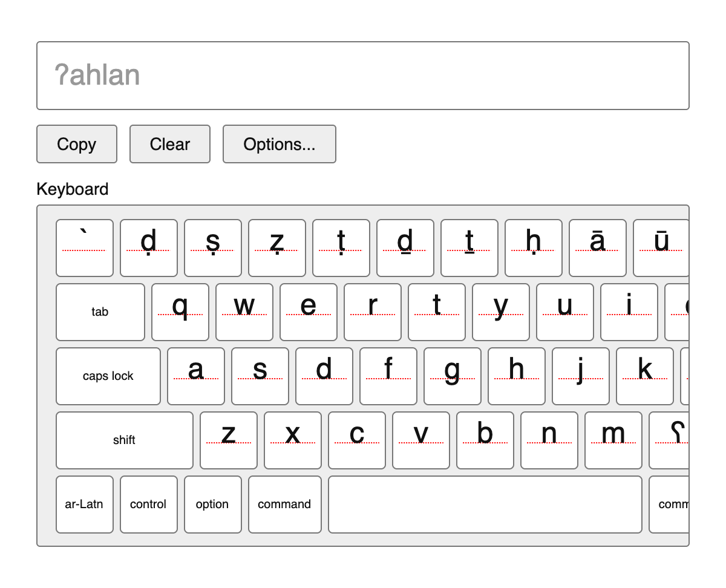Tap the ẓ key on top row

277,248
